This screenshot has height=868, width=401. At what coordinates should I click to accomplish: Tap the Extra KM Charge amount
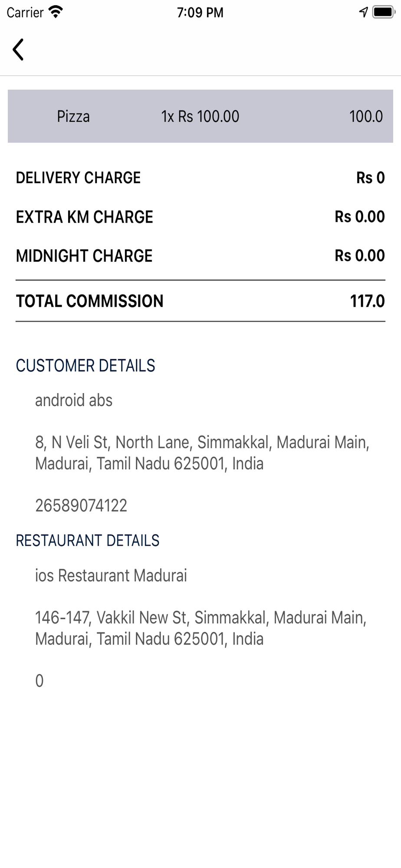[x=359, y=217]
